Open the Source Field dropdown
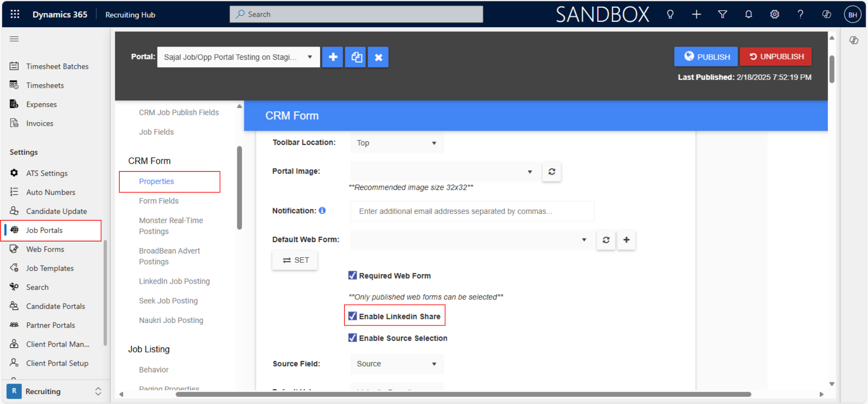 397,364
